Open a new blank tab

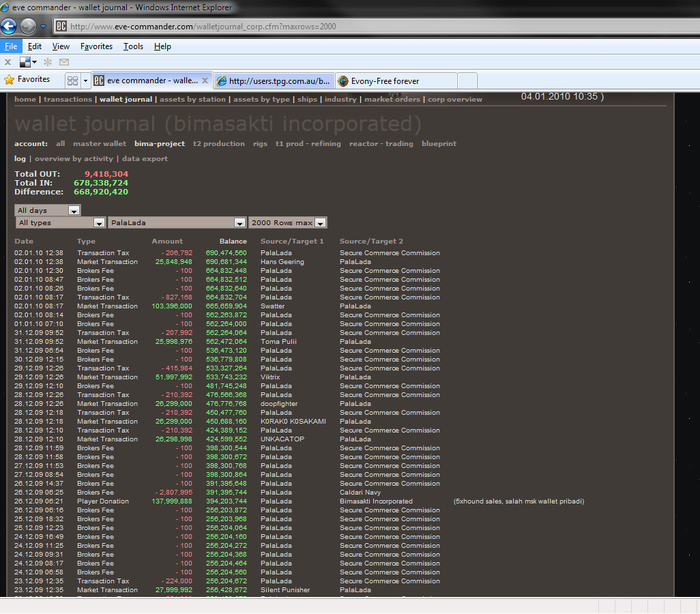[x=467, y=81]
